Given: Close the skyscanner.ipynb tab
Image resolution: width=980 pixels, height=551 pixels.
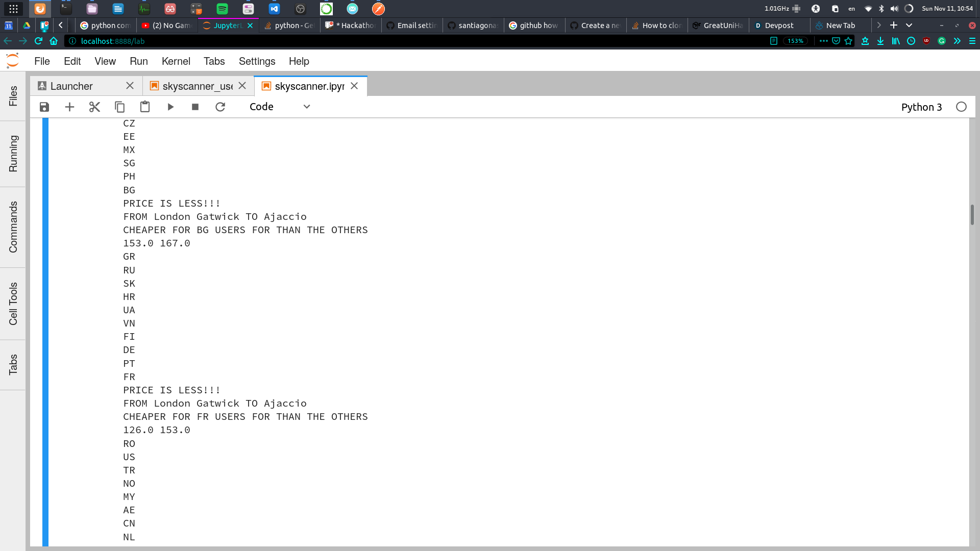Looking at the screenshot, I should pyautogui.click(x=354, y=86).
